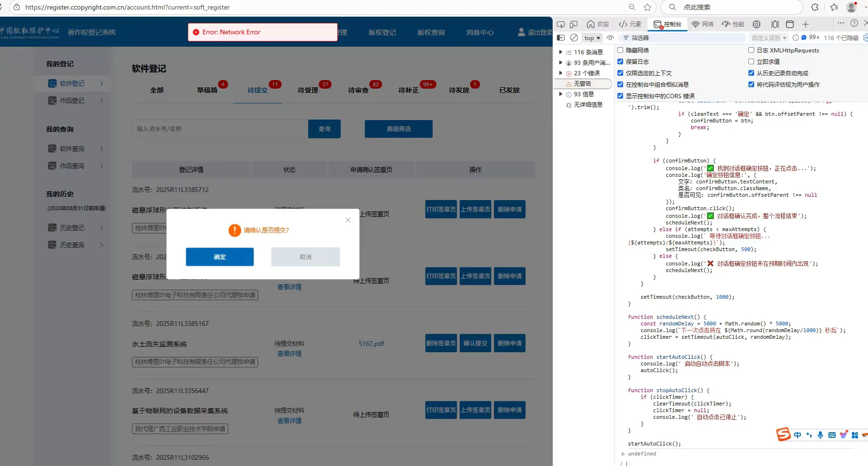Expand the 23 个错误 group

[x=561, y=73]
